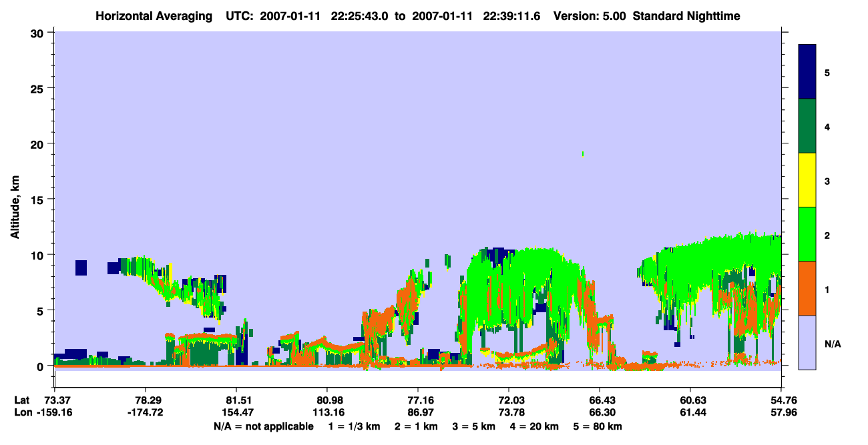Image resolution: width=868 pixels, height=445 pixels.
Task: Click the isolated green dot near 19 km altitude
Action: point(583,154)
